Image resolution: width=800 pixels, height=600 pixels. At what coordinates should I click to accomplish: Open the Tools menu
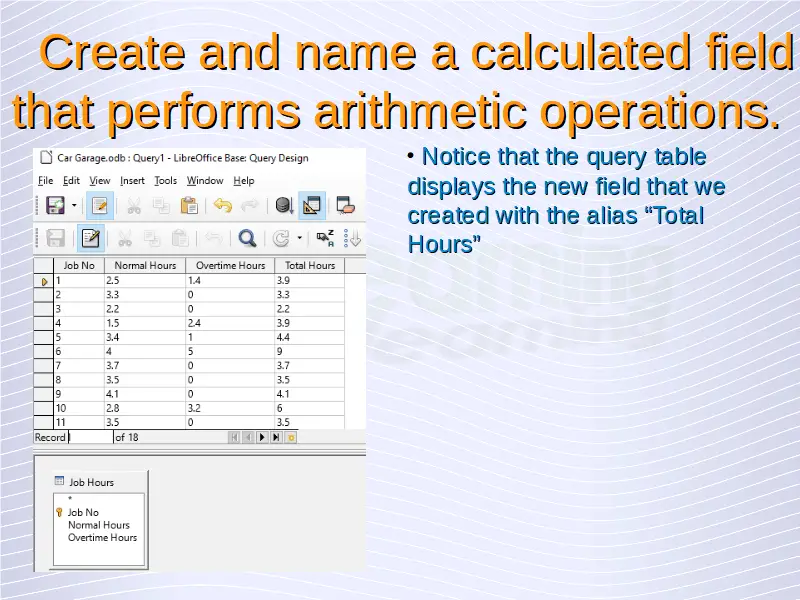tap(166, 181)
